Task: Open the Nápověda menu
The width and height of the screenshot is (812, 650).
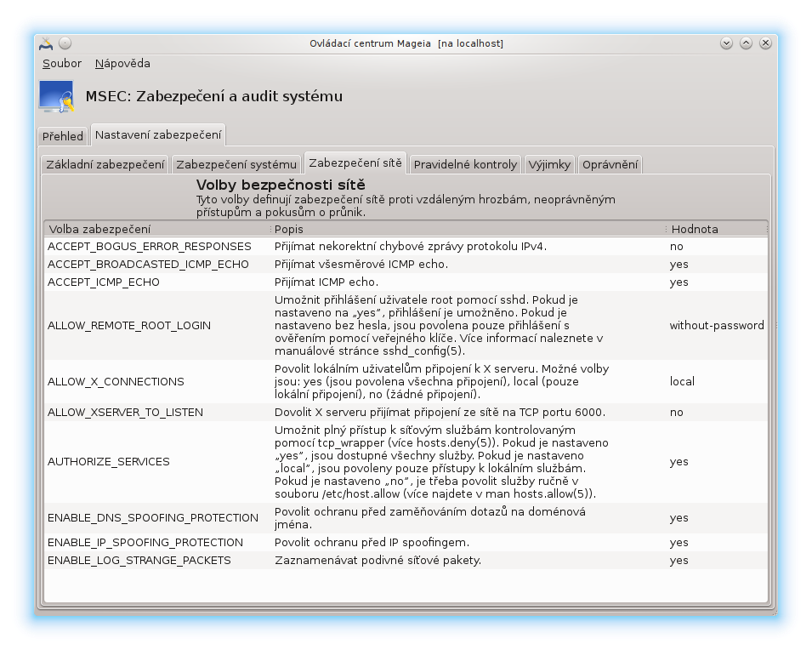Action: click(122, 63)
